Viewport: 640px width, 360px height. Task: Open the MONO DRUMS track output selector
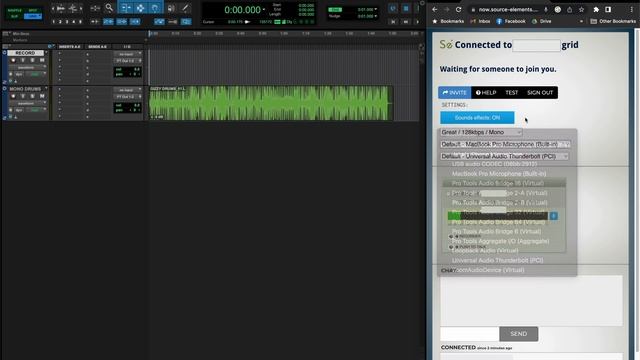point(128,97)
